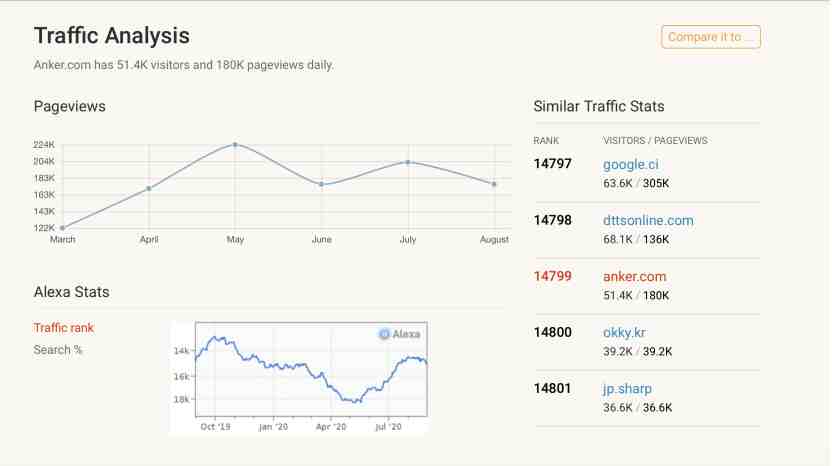The width and height of the screenshot is (832, 466).
Task: Click rank number 14797
Action: (x=552, y=163)
